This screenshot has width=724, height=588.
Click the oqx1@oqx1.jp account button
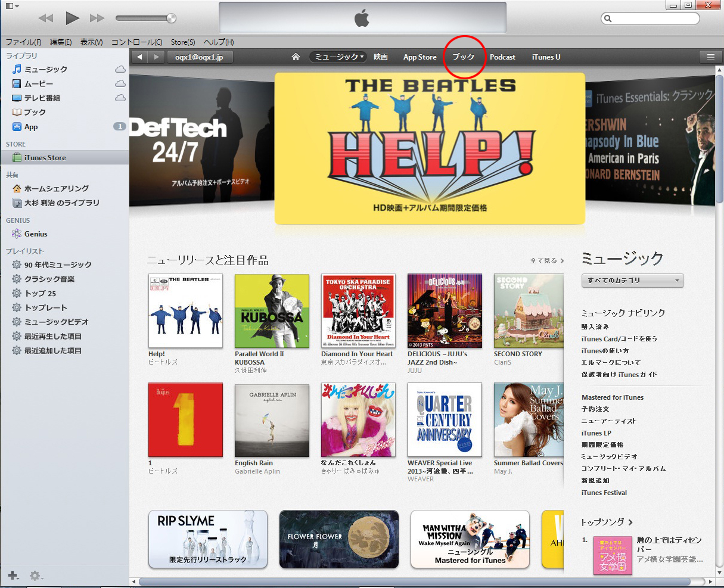pos(199,57)
